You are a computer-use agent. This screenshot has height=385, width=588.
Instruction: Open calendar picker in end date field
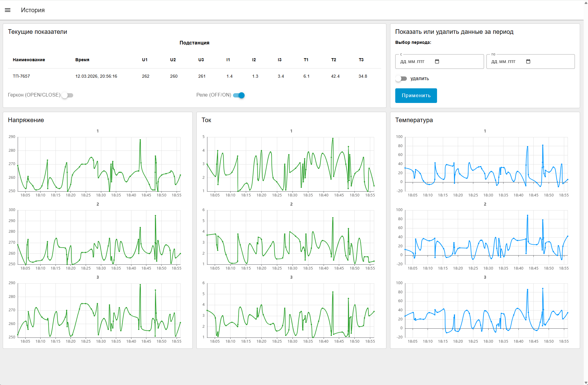(528, 62)
